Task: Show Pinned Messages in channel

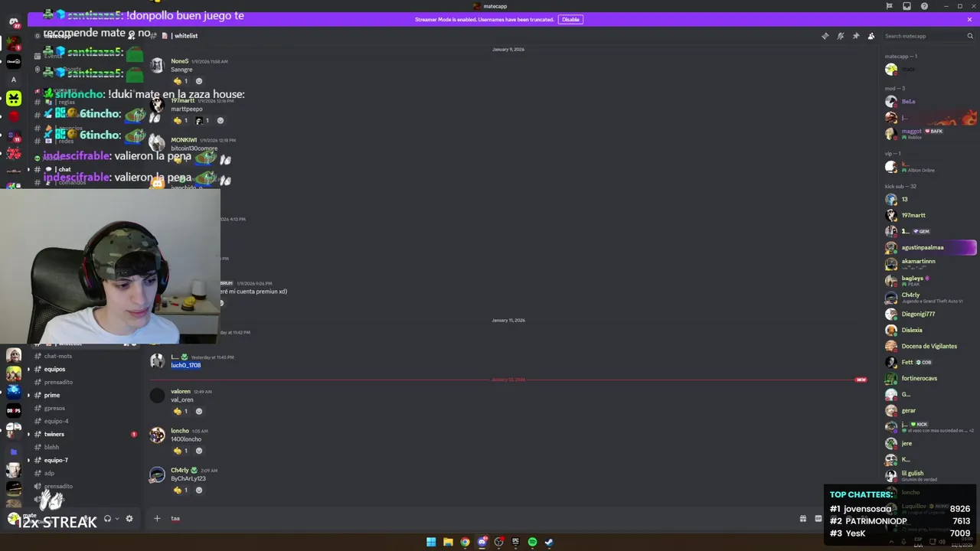Action: (856, 36)
